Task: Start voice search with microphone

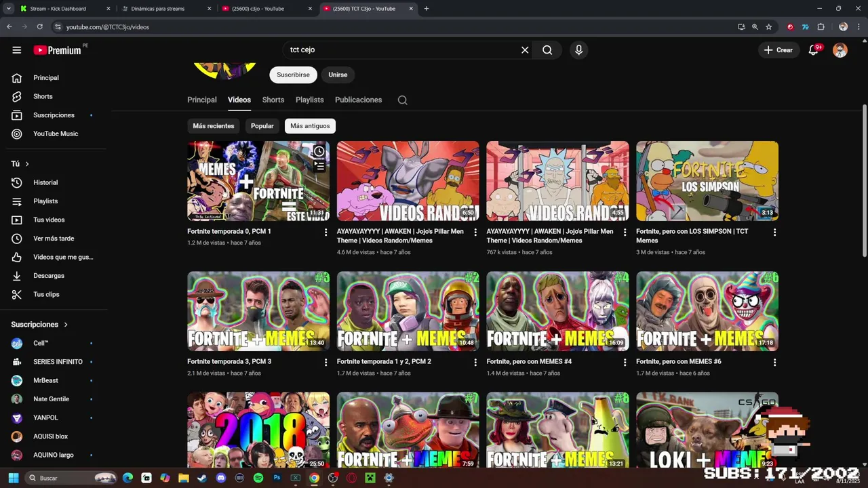Action: pos(578,50)
